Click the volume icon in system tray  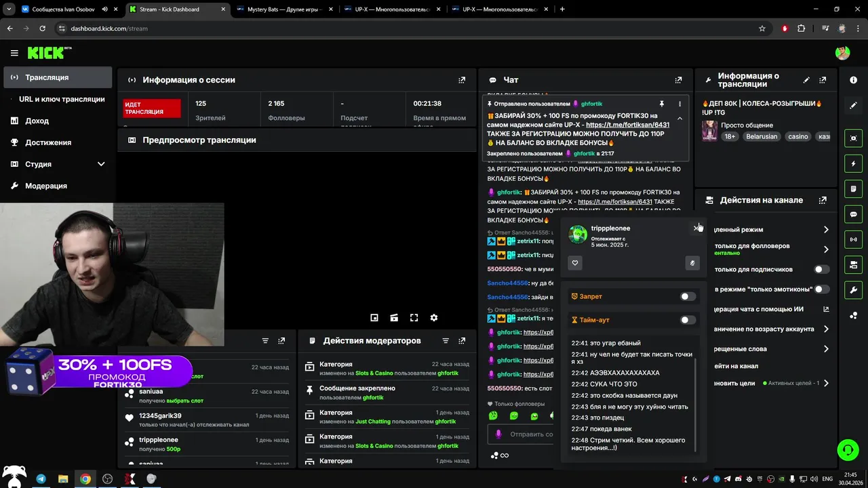pyautogui.click(x=814, y=479)
